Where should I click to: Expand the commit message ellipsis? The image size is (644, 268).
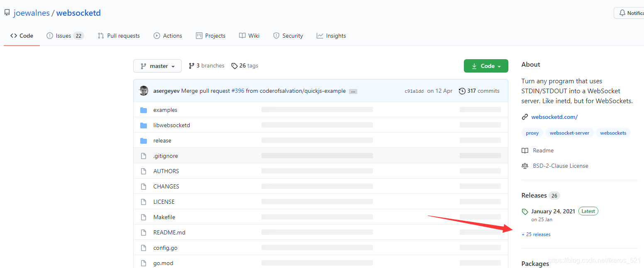pyautogui.click(x=353, y=91)
